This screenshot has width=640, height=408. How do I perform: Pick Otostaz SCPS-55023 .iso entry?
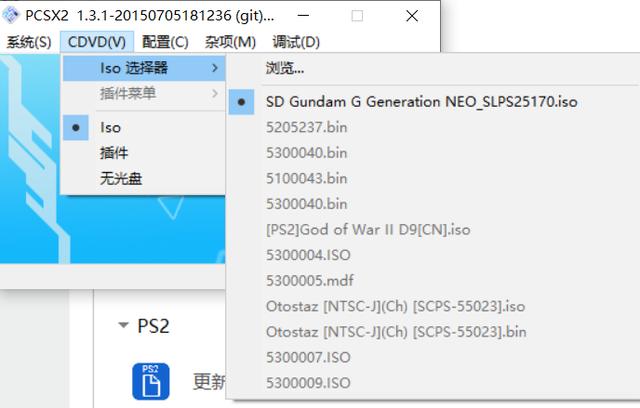395,306
